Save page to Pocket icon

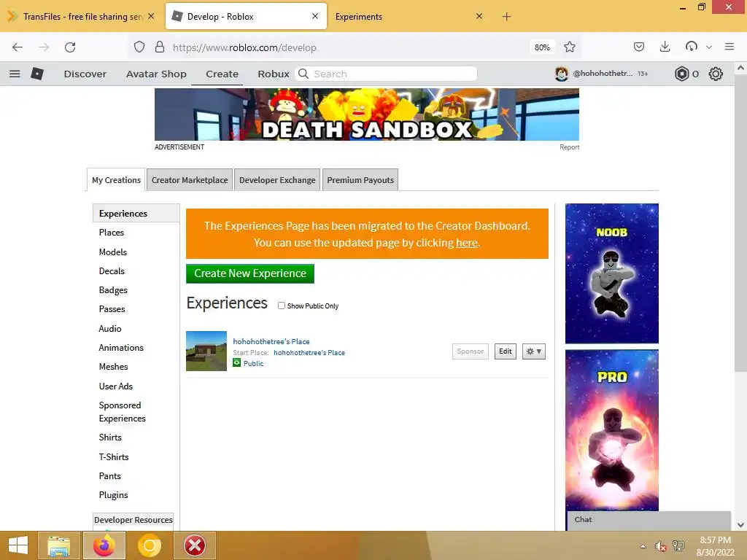(x=639, y=47)
